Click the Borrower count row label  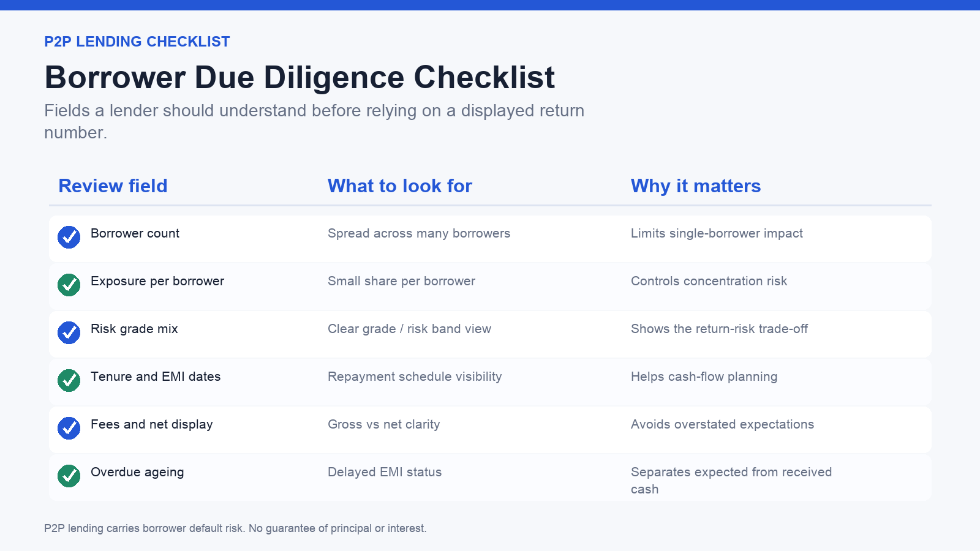point(135,233)
